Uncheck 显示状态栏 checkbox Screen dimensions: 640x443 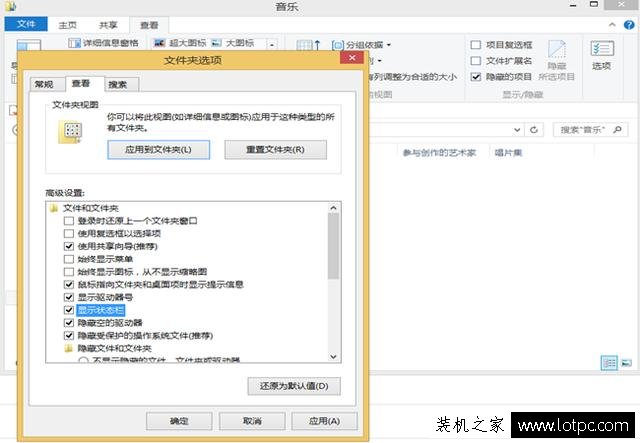[x=69, y=310]
